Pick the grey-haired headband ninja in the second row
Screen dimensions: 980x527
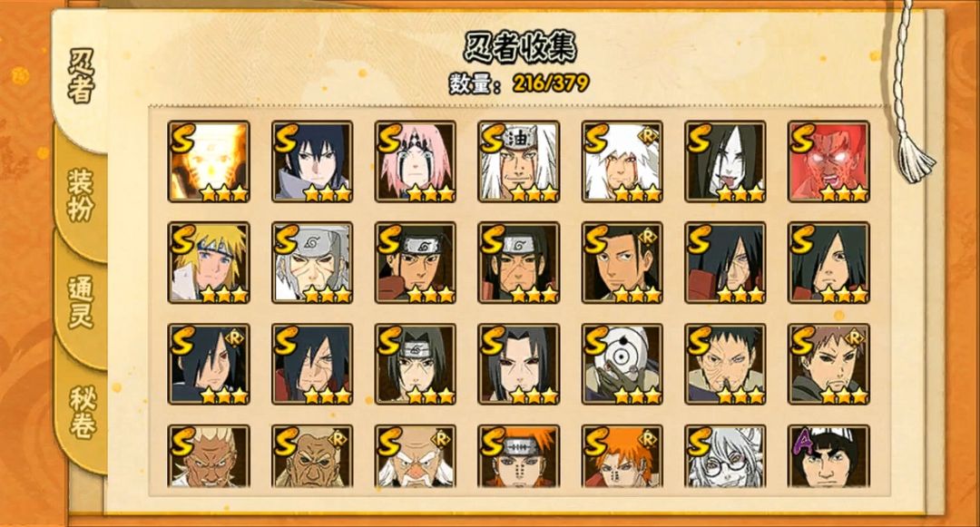point(312,262)
